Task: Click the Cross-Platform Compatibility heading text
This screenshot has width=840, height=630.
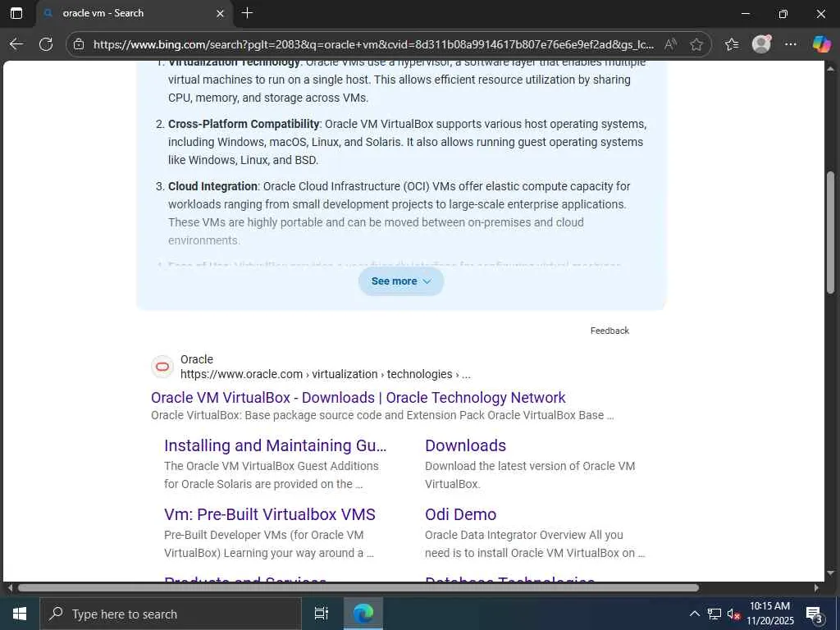Action: [x=244, y=124]
